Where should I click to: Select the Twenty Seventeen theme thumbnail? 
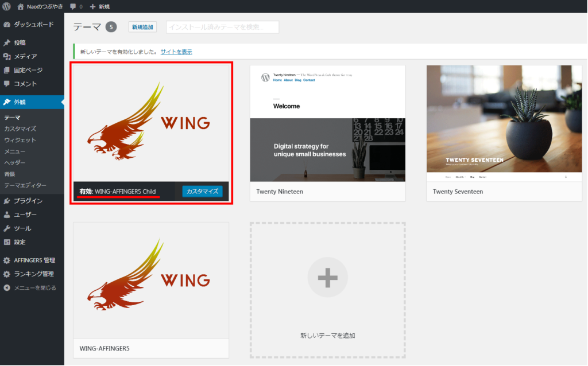(504, 120)
